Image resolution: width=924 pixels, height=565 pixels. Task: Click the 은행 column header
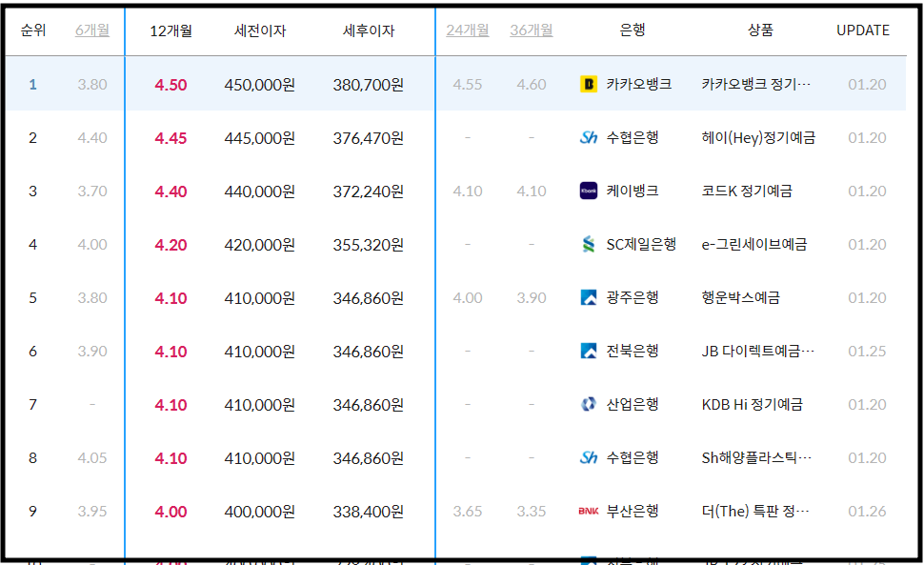pyautogui.click(x=633, y=30)
